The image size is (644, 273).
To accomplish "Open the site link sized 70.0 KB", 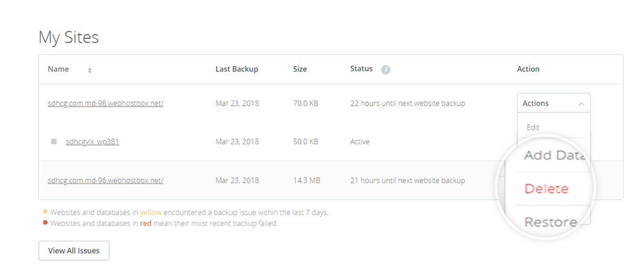I will point(105,104).
